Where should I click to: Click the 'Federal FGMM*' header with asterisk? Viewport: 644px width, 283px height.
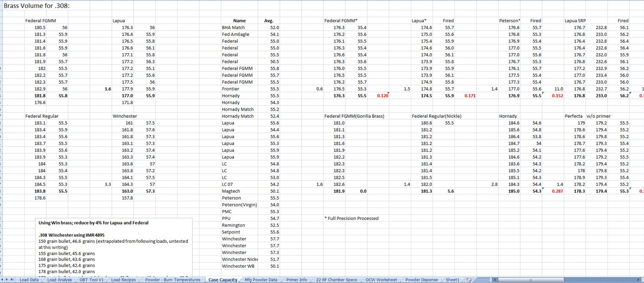coord(341,21)
